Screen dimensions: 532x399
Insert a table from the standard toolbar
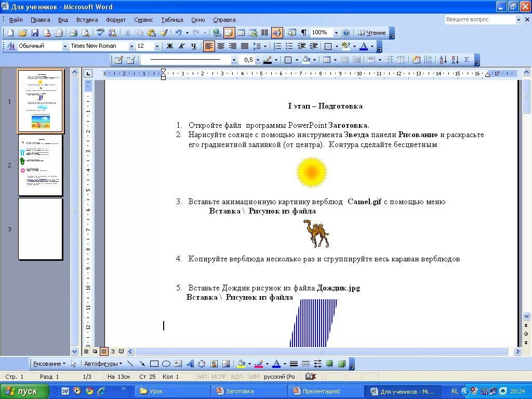point(241,33)
